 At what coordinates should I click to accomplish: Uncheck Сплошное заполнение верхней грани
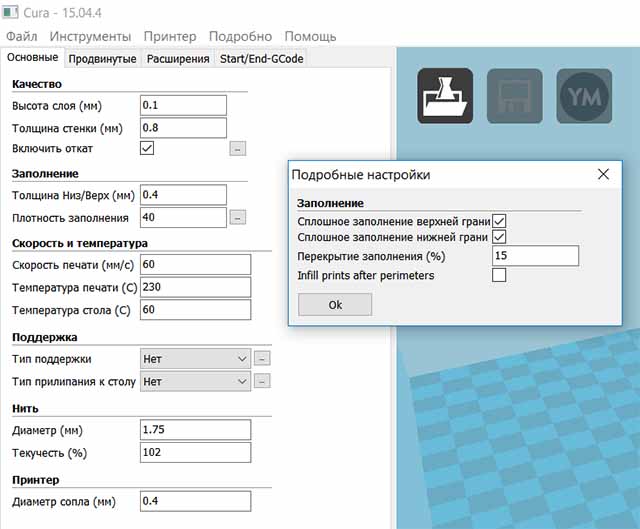click(499, 220)
